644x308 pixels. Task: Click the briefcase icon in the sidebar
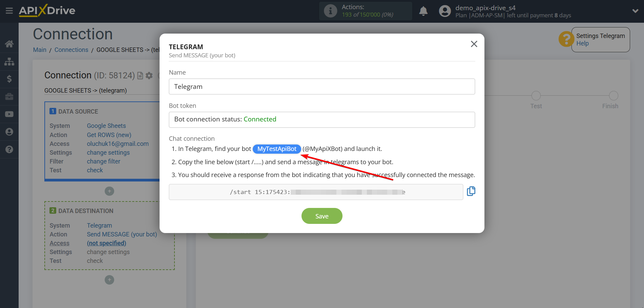point(9,96)
